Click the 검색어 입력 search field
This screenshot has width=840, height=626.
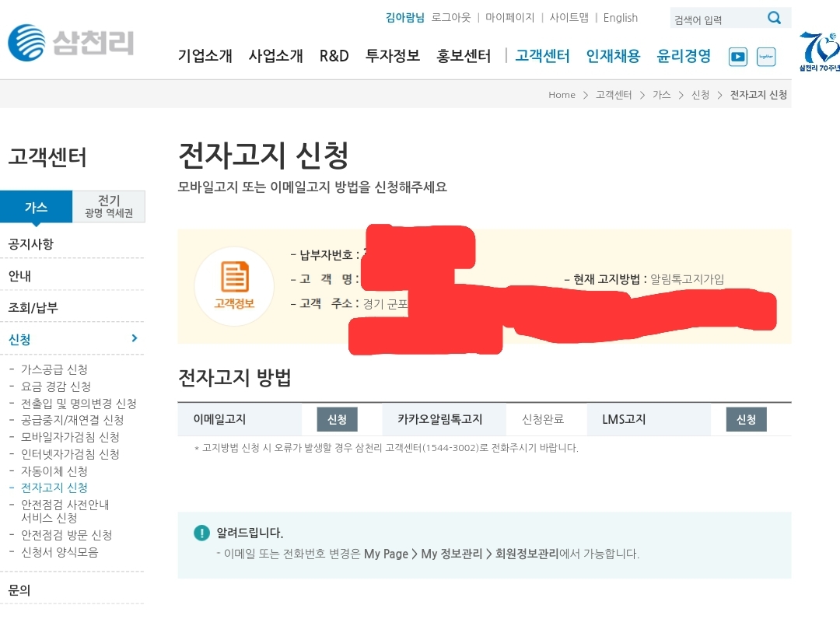[714, 19]
